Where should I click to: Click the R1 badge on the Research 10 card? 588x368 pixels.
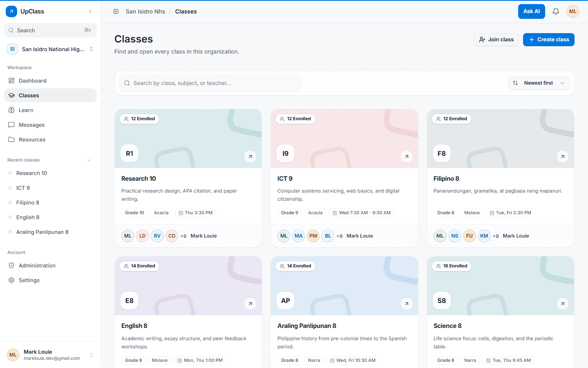129,153
